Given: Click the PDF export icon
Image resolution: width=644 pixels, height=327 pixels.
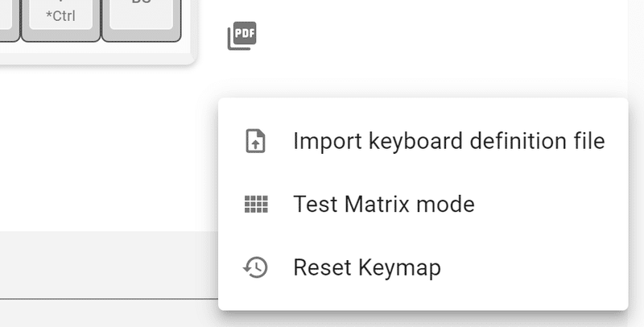Looking at the screenshot, I should [242, 36].
